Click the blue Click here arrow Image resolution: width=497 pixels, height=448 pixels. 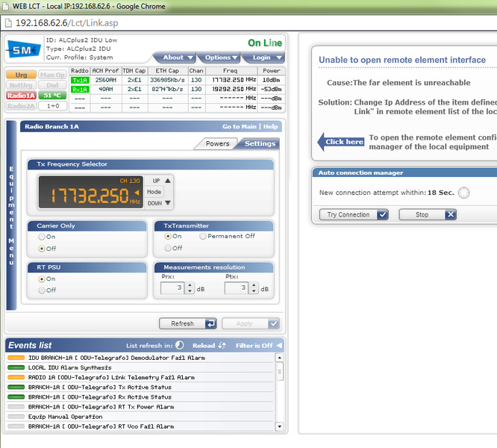341,142
